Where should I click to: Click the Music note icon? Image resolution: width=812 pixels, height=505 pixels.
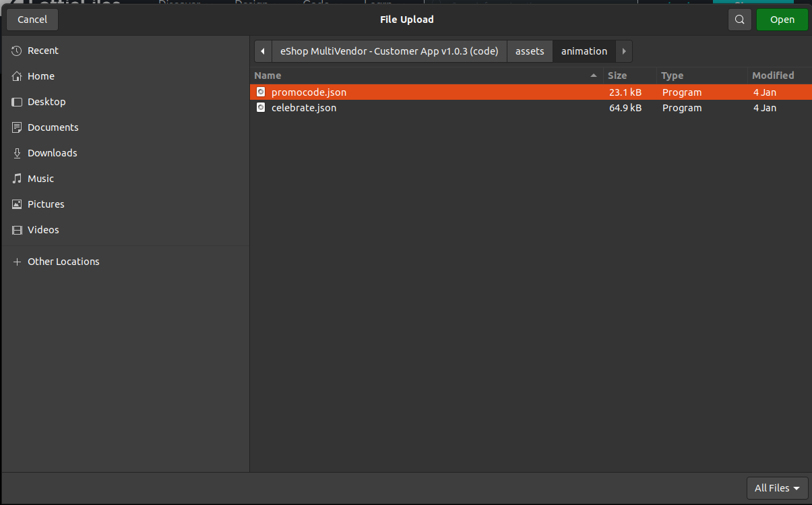[17, 179]
